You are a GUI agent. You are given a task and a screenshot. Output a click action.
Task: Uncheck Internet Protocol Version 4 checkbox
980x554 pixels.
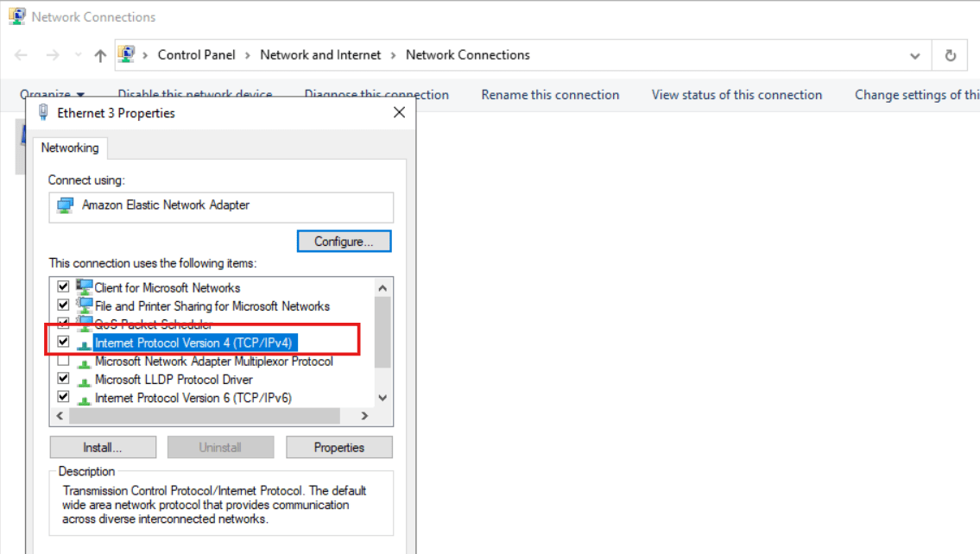tap(63, 342)
